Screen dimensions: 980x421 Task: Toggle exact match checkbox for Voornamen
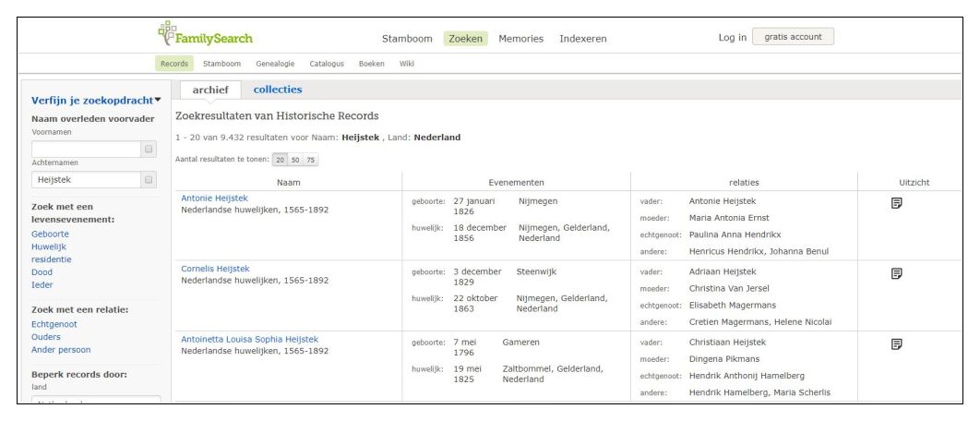pos(149,150)
